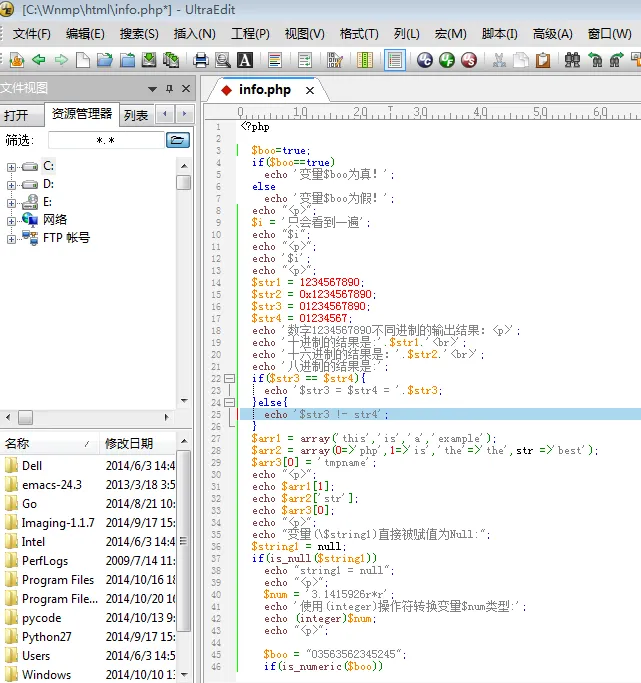The image size is (641, 683).
Task: Select the info.php document tab
Action: 264,90
